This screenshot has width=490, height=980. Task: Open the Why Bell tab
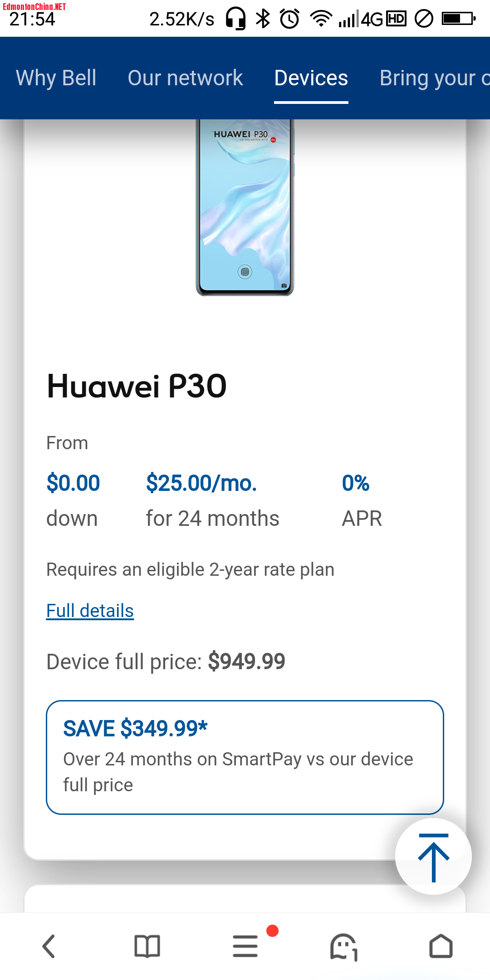[56, 78]
